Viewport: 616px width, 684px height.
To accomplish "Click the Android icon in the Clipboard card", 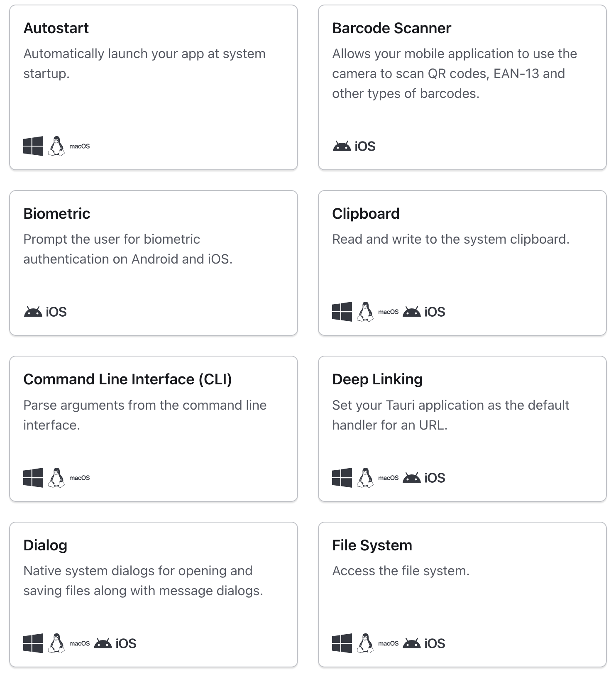I will (x=412, y=312).
